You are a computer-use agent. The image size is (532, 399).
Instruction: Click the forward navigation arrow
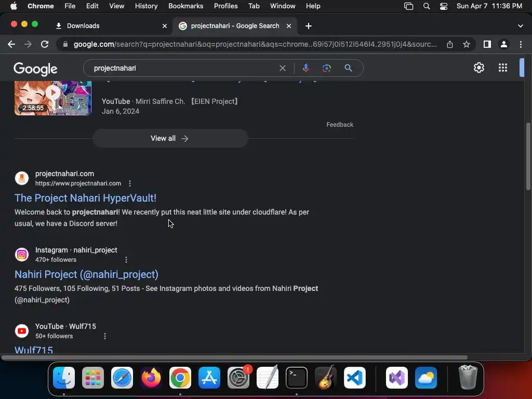(x=28, y=44)
